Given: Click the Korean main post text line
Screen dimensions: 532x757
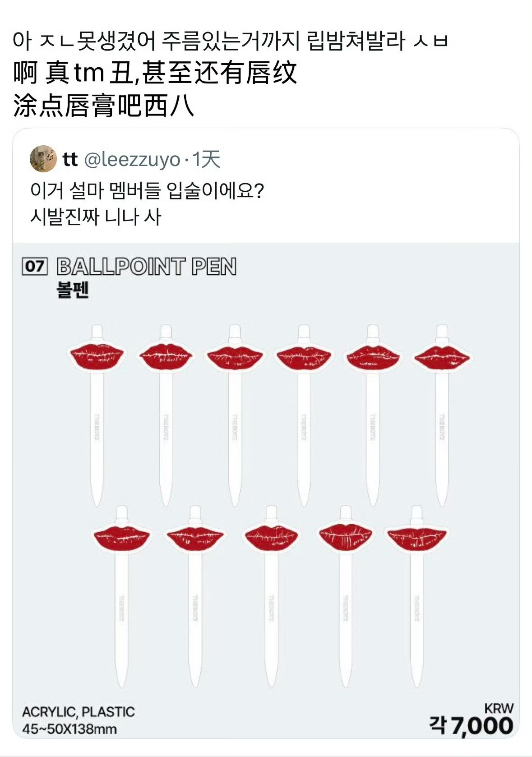Looking at the screenshot, I should pos(230,41).
